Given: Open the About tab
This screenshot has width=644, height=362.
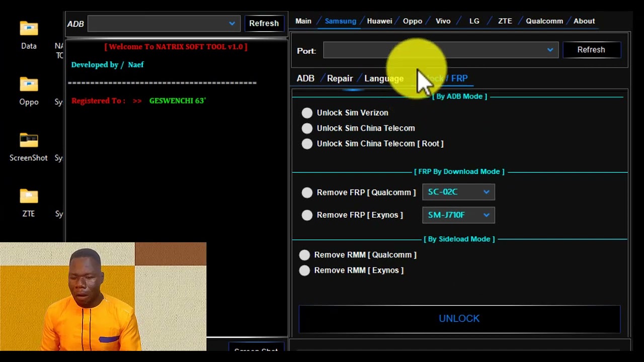Looking at the screenshot, I should [x=584, y=21].
